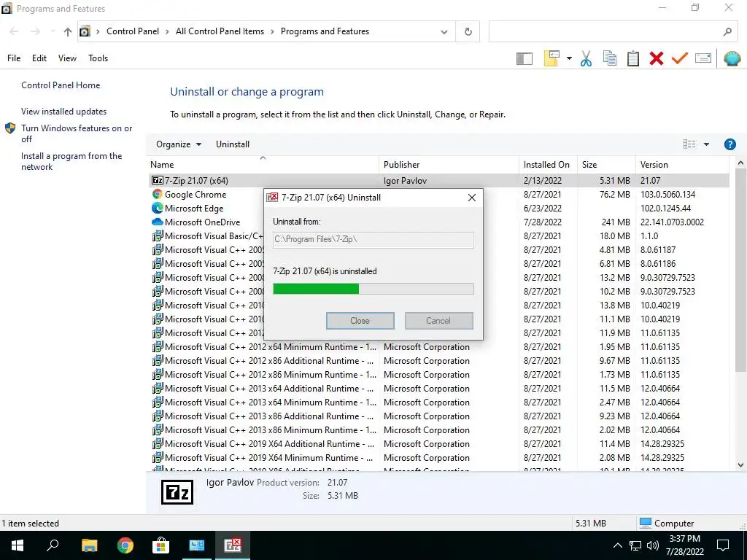
Task: Open File Explorer from the taskbar
Action: (89, 545)
